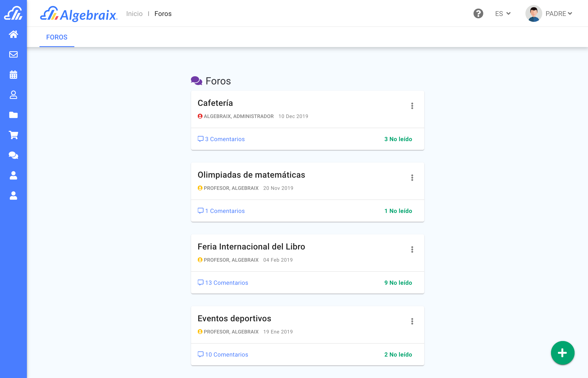Screen dimensions: 588x378
Task: Click the folder icon in sidebar
Action: (x=13, y=115)
